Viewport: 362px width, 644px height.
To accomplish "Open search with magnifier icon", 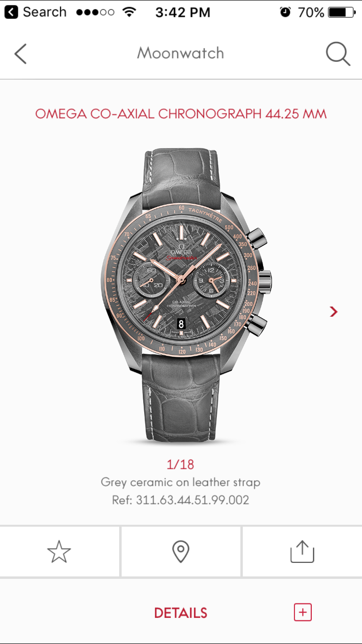I will click(338, 53).
